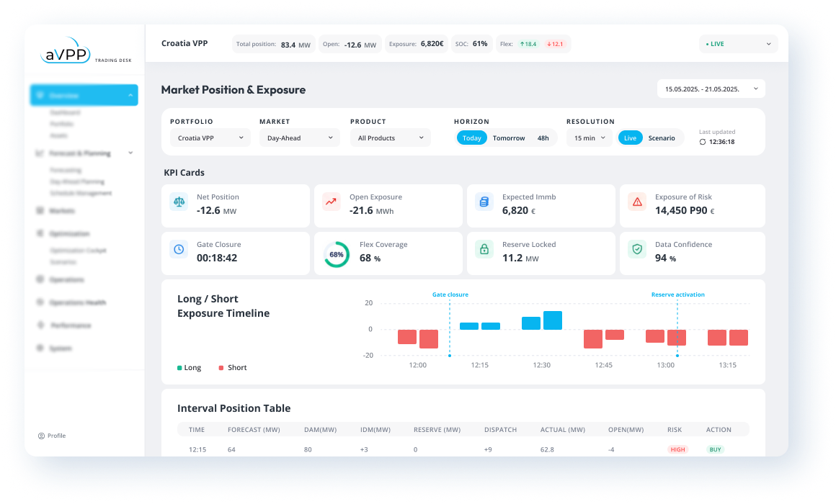
Task: Open the 15 min resolution dropdown
Action: point(590,138)
